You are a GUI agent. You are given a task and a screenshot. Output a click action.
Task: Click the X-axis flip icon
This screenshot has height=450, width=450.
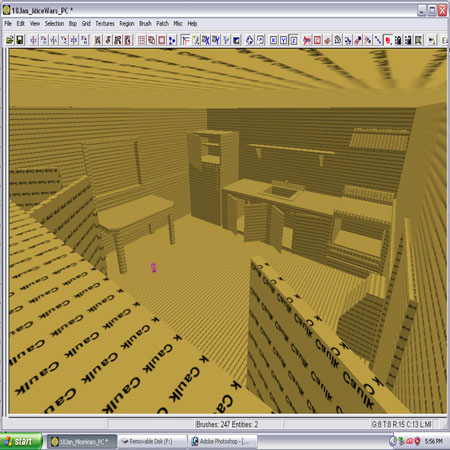[34, 40]
